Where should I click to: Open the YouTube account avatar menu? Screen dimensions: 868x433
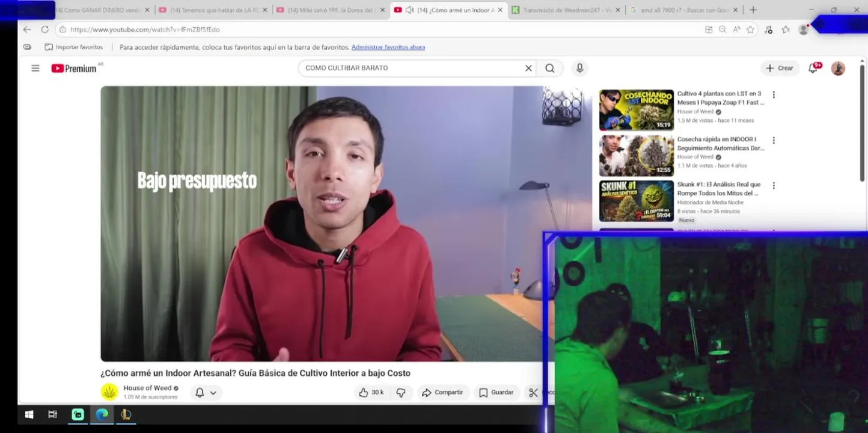point(838,69)
